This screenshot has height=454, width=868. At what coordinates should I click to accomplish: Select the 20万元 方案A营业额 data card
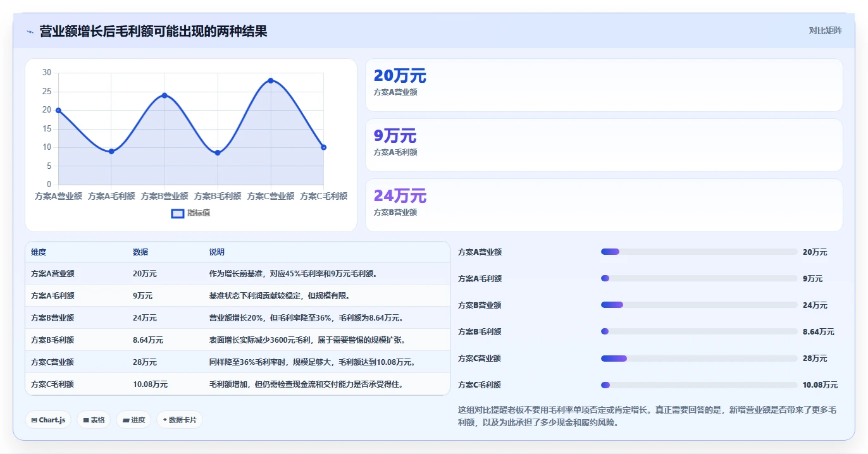click(x=604, y=85)
